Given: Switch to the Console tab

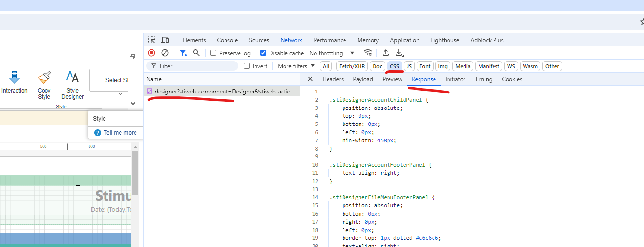Looking at the screenshot, I should 227,40.
